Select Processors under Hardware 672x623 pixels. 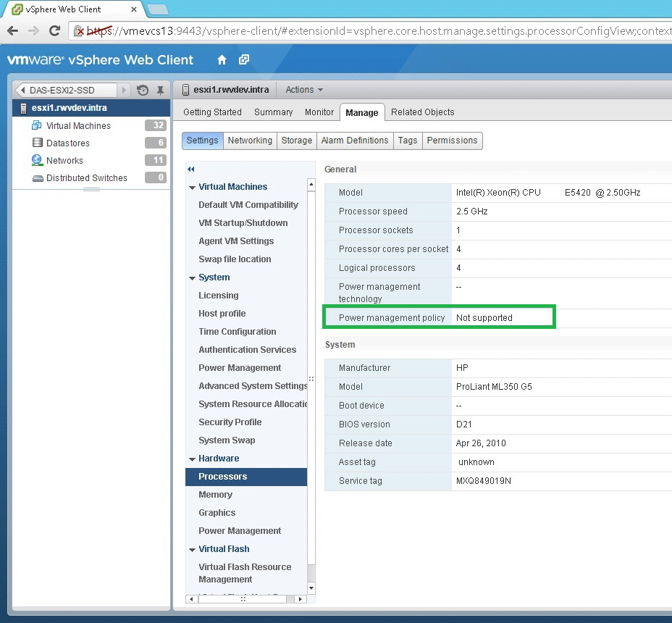click(x=246, y=477)
